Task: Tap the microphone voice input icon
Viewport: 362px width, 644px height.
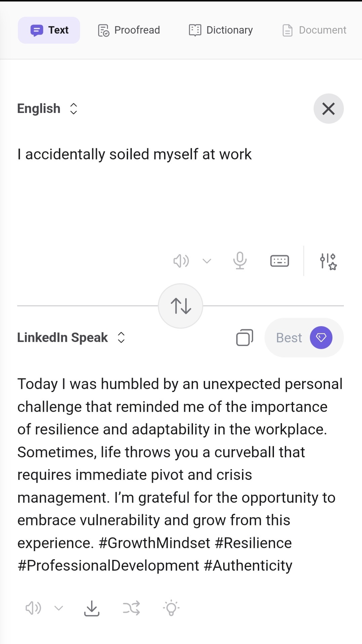Action: pos(240,261)
